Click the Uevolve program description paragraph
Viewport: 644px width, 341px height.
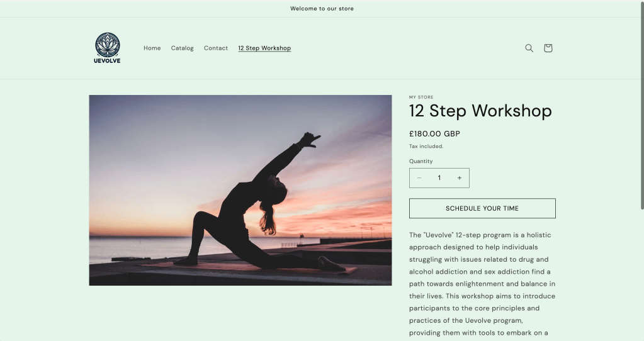pyautogui.click(x=482, y=284)
